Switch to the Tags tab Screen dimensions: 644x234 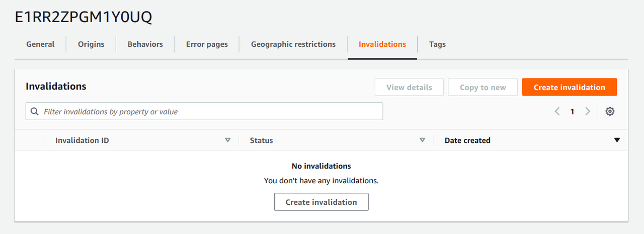pyautogui.click(x=437, y=44)
